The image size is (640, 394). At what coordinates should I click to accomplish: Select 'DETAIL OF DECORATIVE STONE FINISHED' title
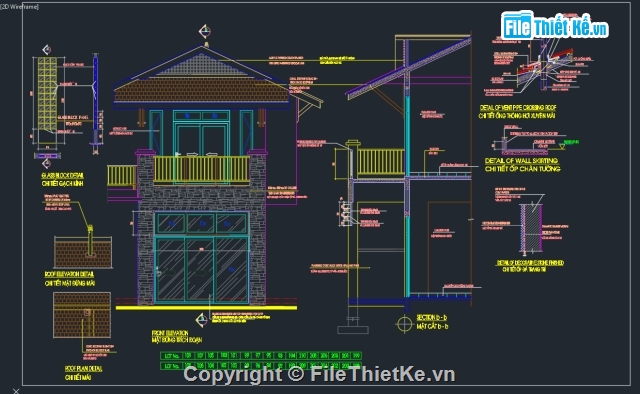pos(530,263)
